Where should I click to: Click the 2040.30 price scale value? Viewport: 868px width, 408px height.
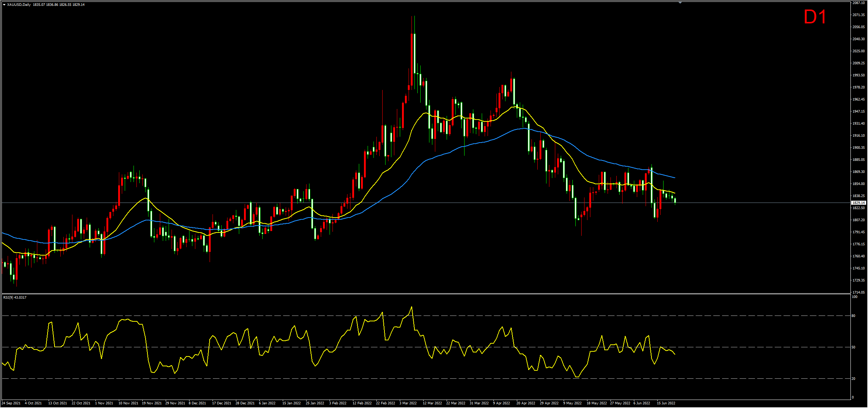pyautogui.click(x=858, y=39)
